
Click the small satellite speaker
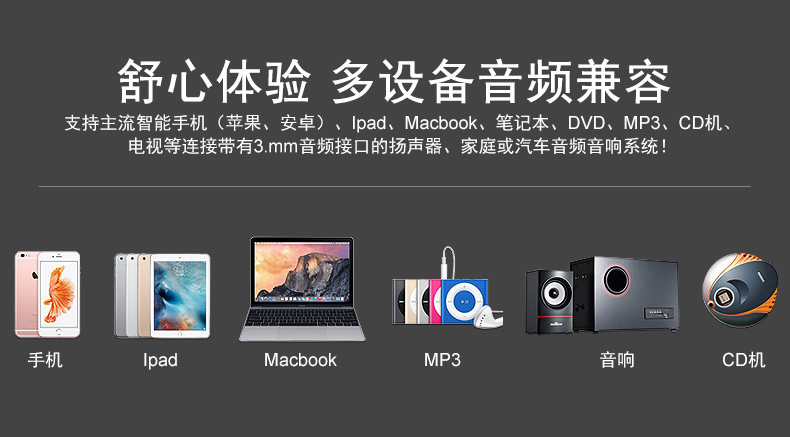tap(549, 301)
